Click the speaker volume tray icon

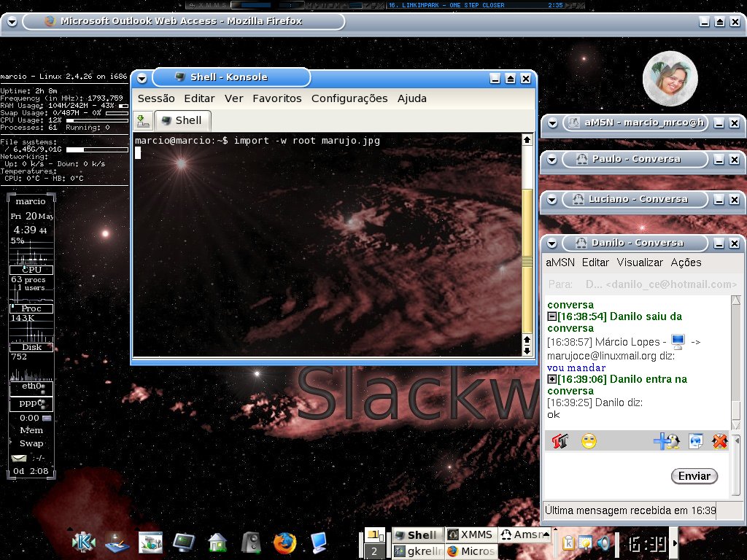click(603, 542)
